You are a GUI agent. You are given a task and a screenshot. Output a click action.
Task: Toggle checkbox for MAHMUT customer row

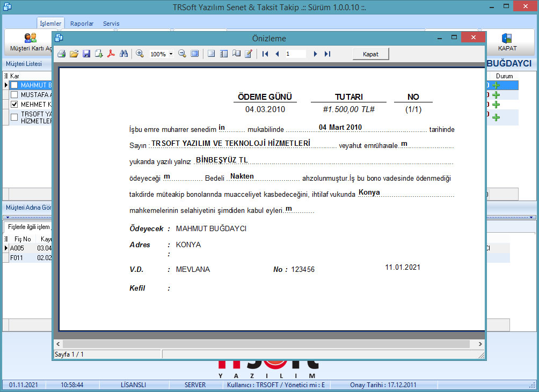pyautogui.click(x=14, y=85)
